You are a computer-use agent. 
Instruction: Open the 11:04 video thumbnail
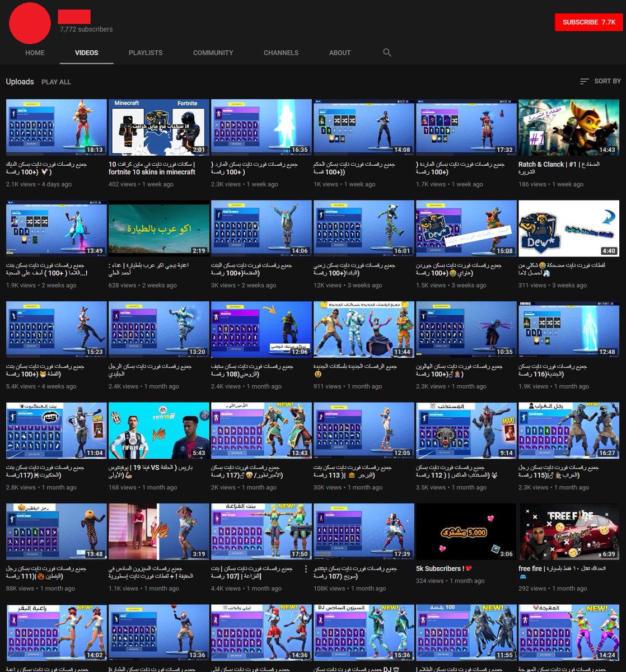[57, 431]
